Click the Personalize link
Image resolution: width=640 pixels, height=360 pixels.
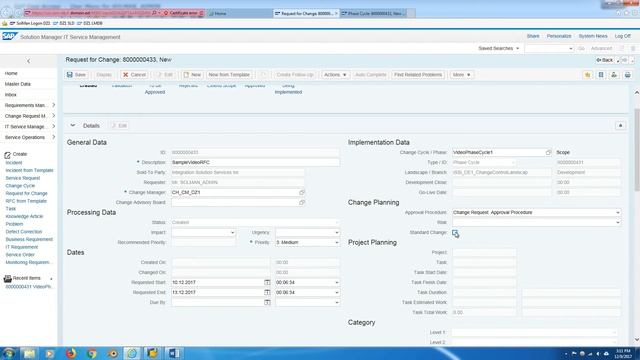(559, 36)
